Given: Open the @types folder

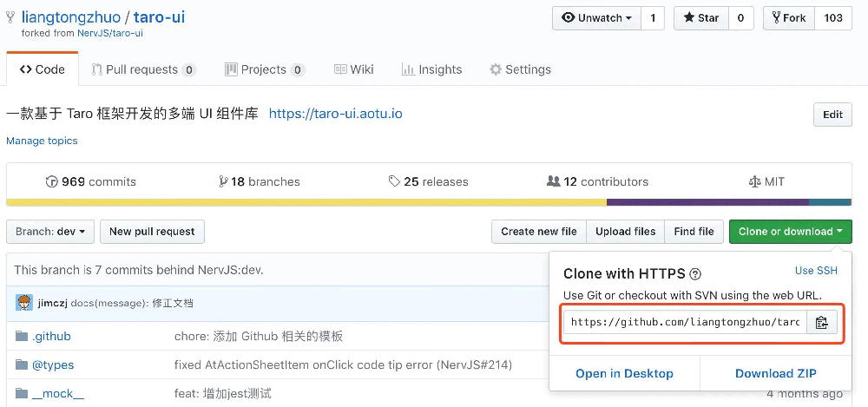Looking at the screenshot, I should (53, 365).
